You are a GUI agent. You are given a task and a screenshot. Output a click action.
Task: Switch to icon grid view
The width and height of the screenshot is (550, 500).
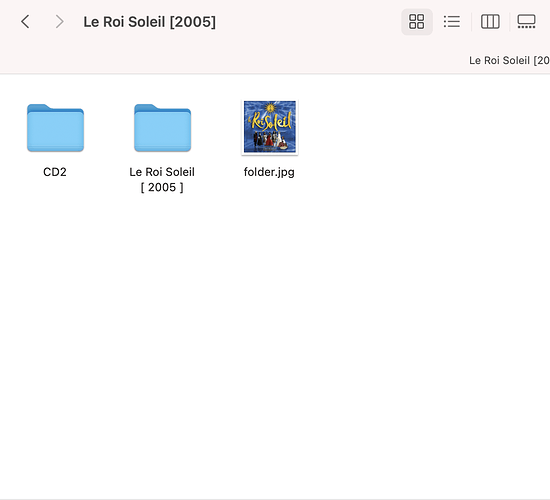point(417,22)
